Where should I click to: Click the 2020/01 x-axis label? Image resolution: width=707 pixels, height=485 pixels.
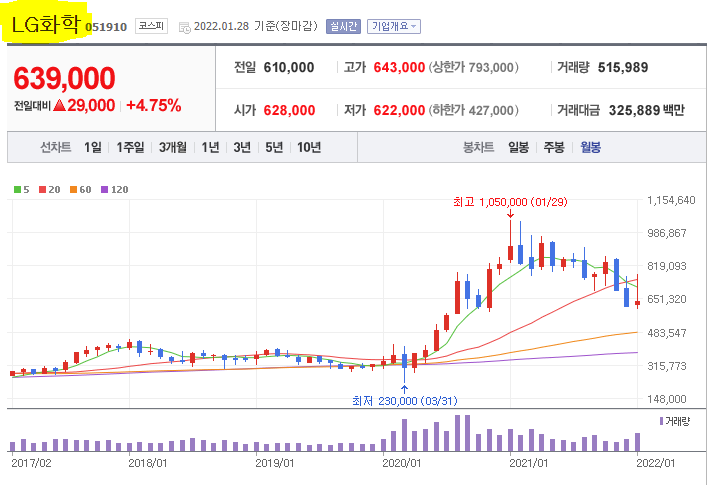coord(401,463)
